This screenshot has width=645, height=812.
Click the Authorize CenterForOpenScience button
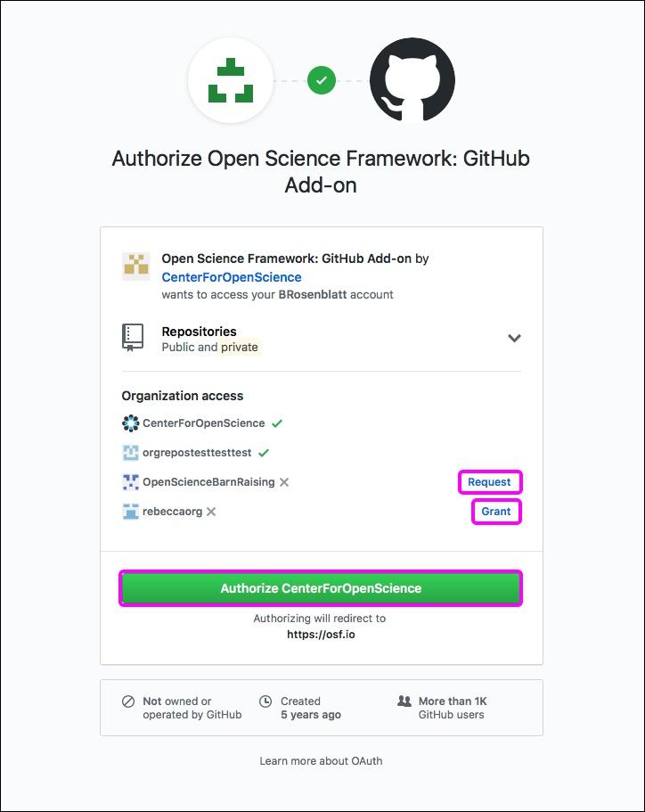click(322, 587)
